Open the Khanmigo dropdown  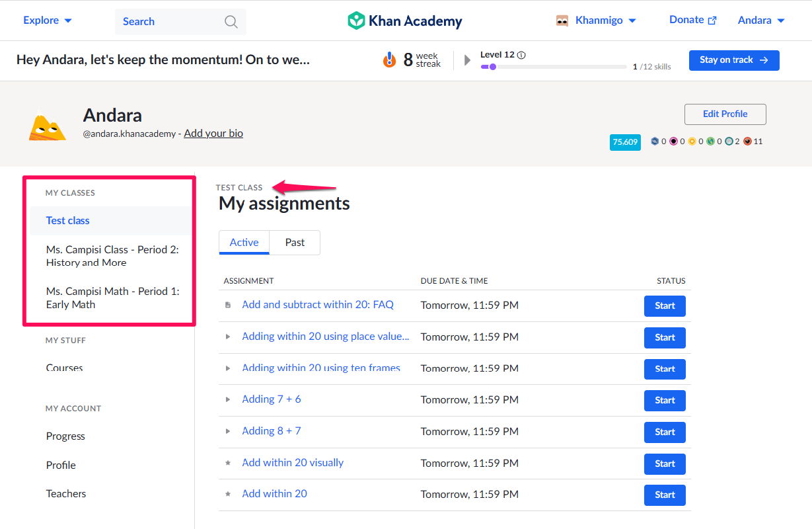pos(605,20)
